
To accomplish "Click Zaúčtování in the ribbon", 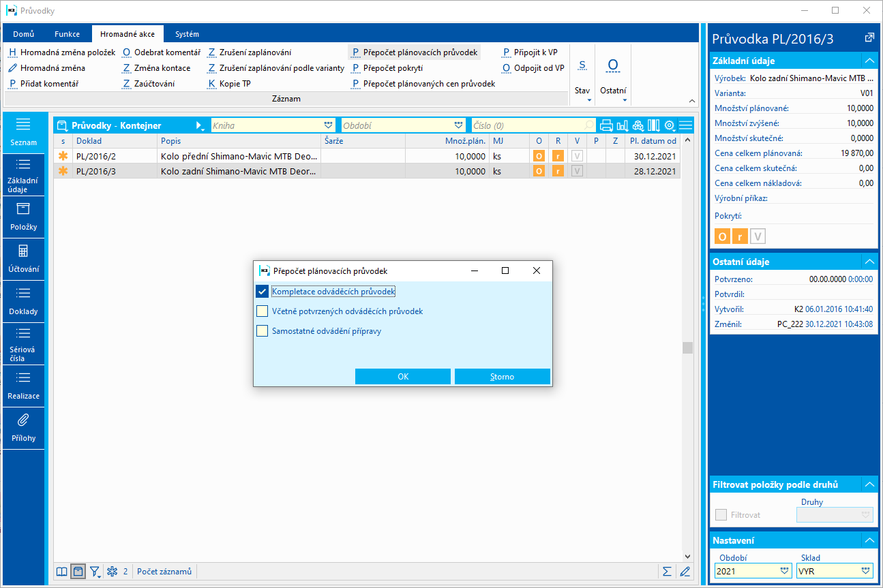I will coord(149,84).
